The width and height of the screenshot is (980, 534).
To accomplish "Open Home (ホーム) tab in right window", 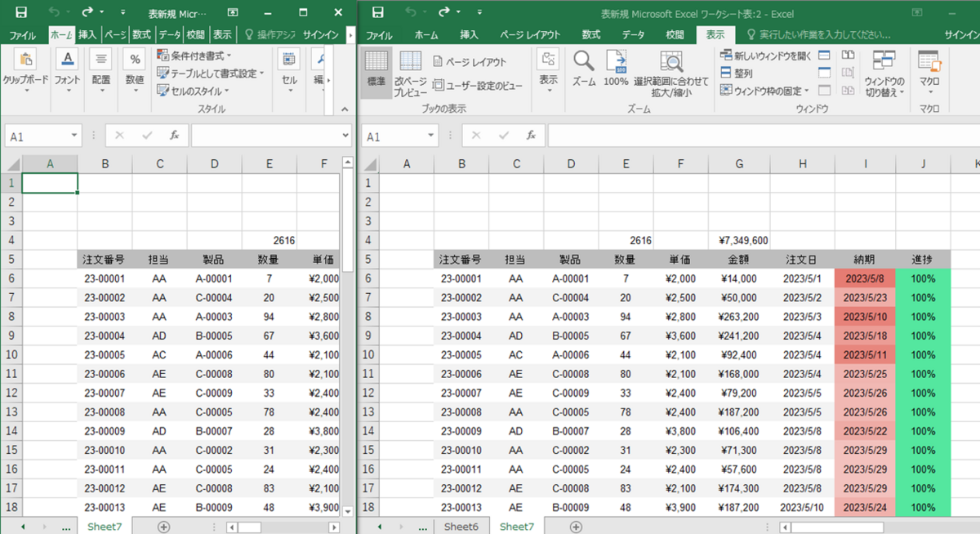I will click(x=426, y=35).
